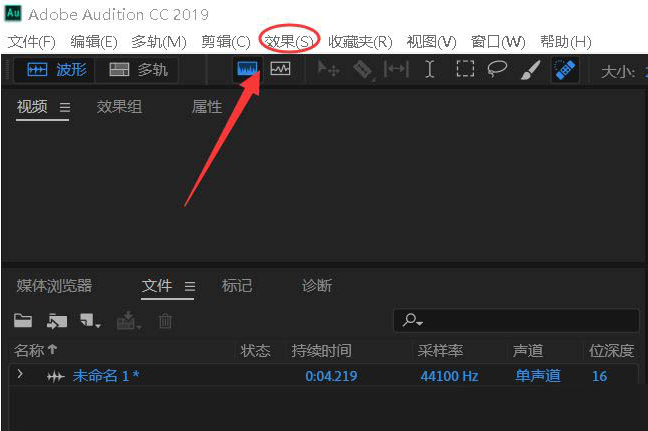
Task: Open the 编辑(E) menu
Action: point(94,42)
